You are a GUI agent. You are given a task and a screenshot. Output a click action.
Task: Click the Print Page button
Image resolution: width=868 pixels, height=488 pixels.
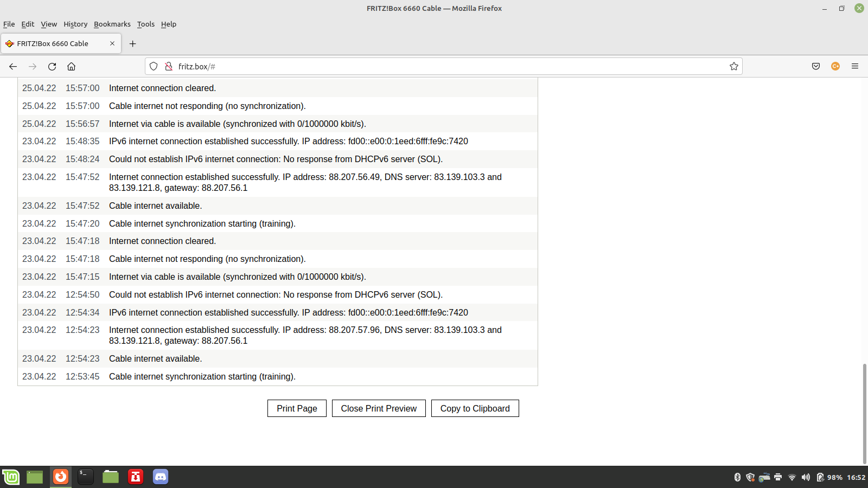(x=297, y=408)
